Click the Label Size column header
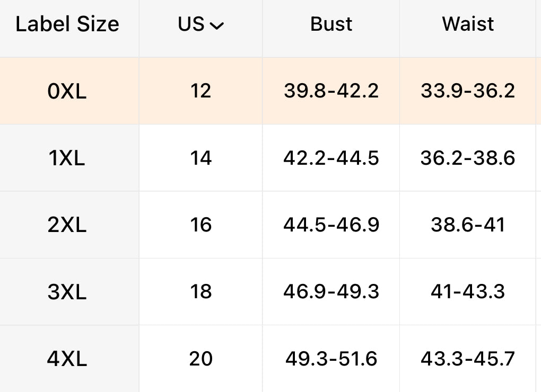Screen dimensions: 541x392 pyautogui.click(x=67, y=24)
